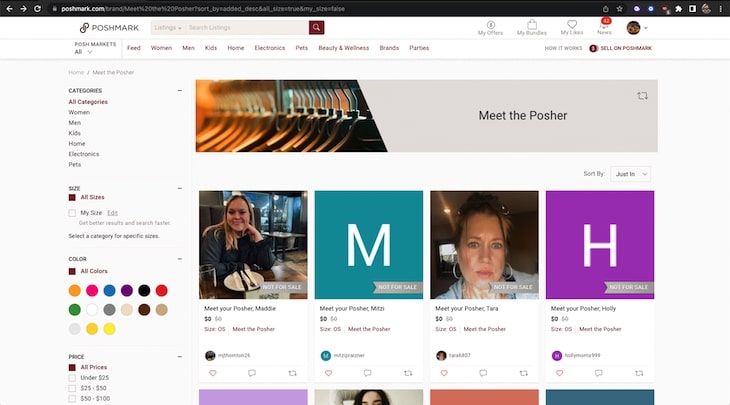Screen dimensions: 730x405
Task: Open News notifications icon
Action: point(604,27)
